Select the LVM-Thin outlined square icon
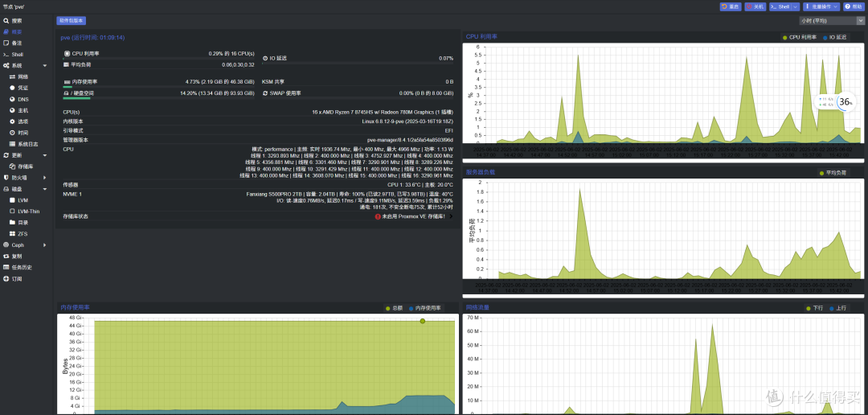 coord(12,211)
